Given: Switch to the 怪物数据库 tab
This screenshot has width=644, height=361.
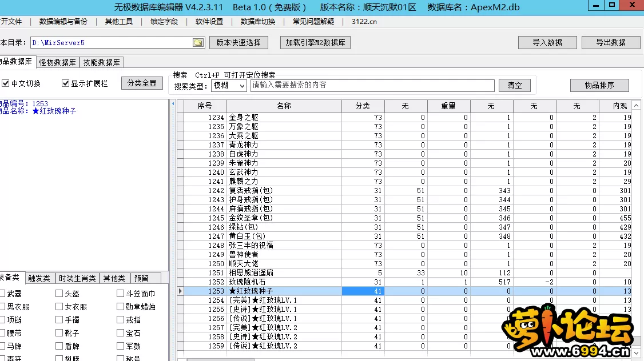Looking at the screenshot, I should 58,62.
